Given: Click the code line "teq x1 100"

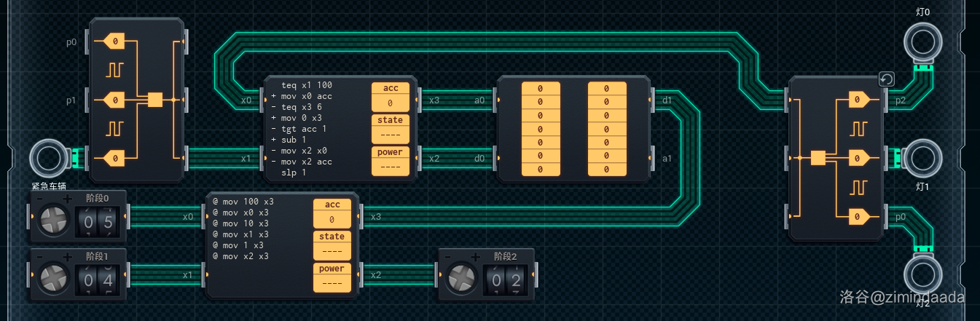Looking at the screenshot, I should coord(307,85).
